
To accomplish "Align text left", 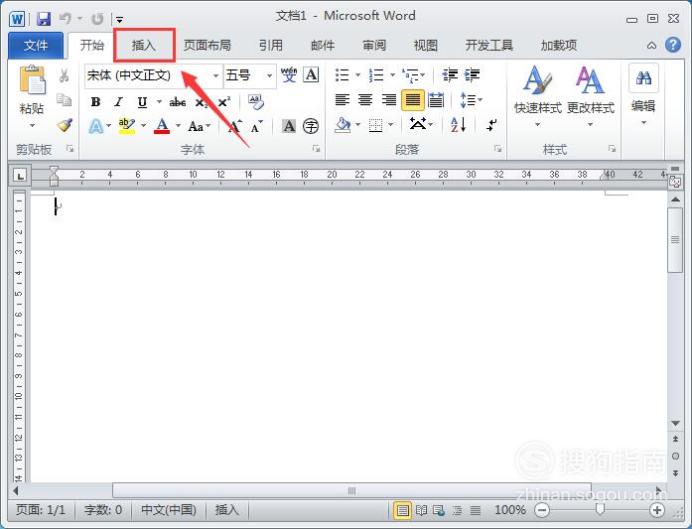I will point(342,100).
